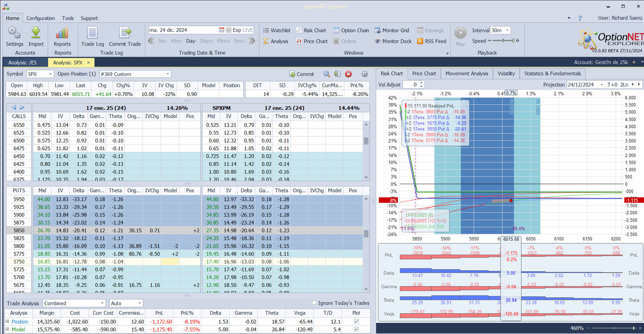Screen dimensions: 644x334
Task: Switch to the Volatility tab
Action: click(506, 74)
